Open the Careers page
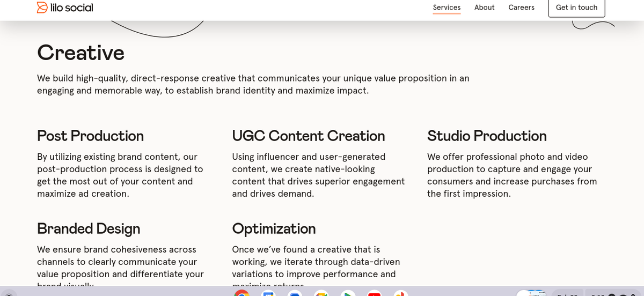The width and height of the screenshot is (644, 296). tap(521, 8)
